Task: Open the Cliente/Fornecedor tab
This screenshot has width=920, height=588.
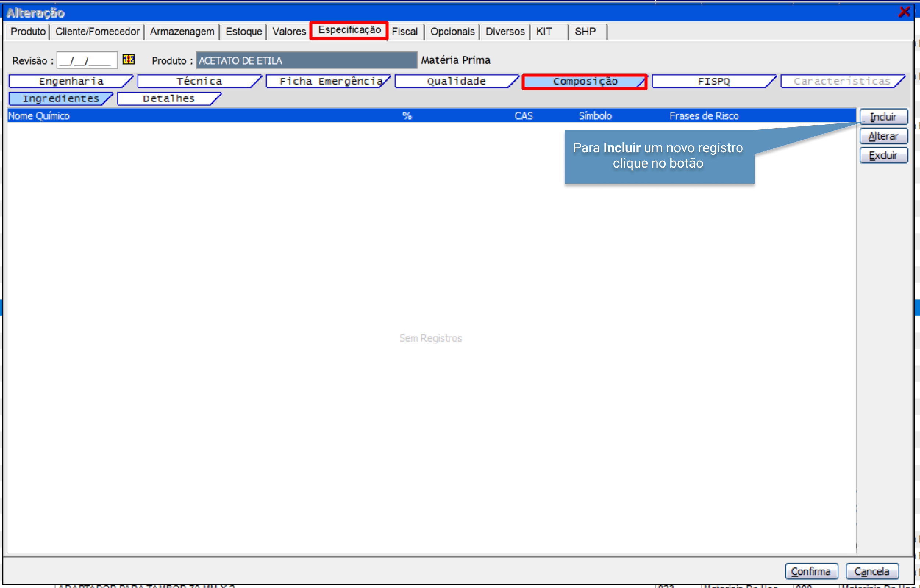Action: coord(97,31)
